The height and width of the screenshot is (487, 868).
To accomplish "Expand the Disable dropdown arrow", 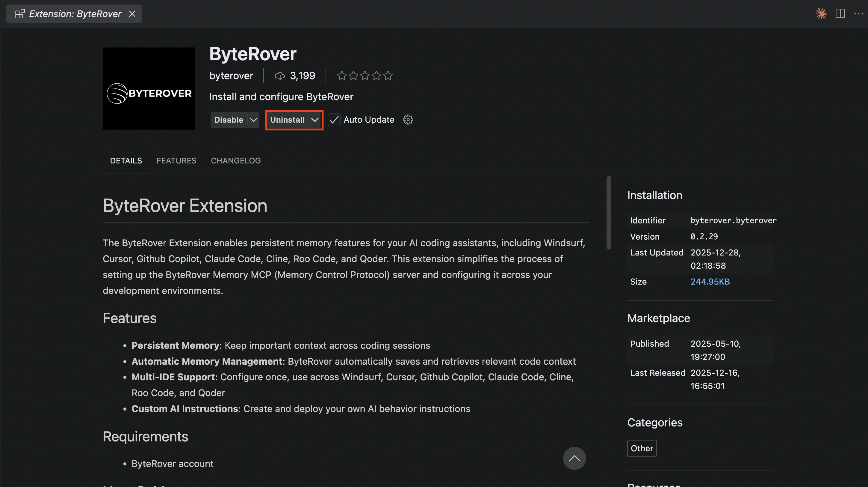I will tap(253, 120).
